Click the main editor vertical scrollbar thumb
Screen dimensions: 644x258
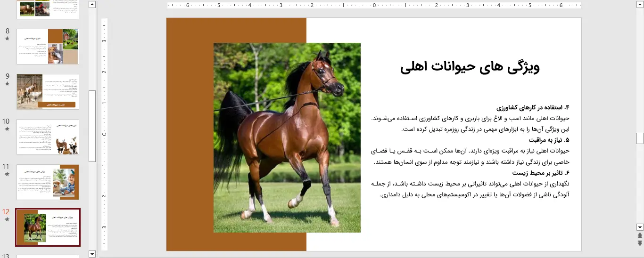(x=640, y=138)
